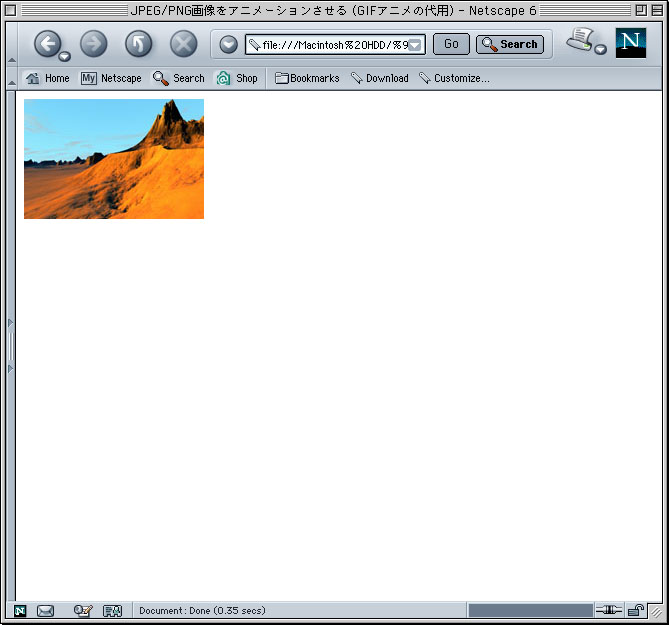Click the Go button
The image size is (669, 625).
point(451,44)
